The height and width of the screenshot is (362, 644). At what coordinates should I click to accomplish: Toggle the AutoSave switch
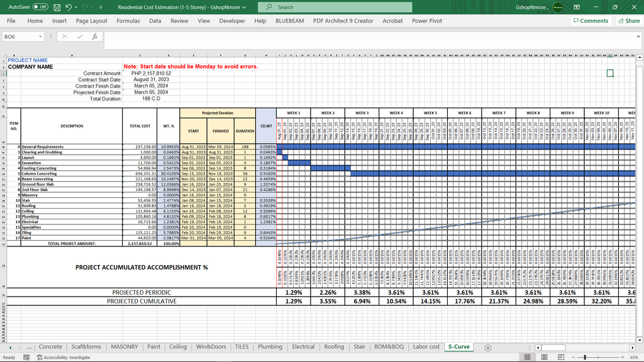[40, 7]
